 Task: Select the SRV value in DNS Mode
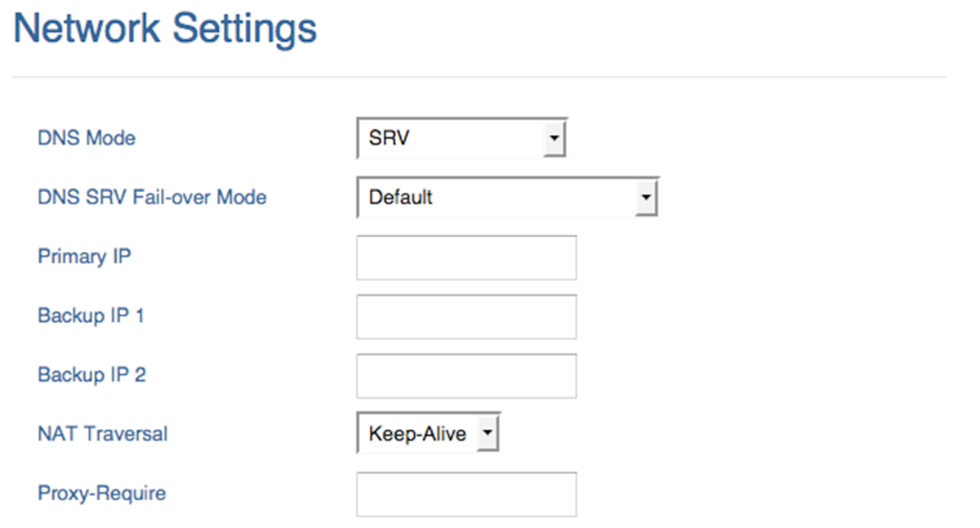click(389, 138)
